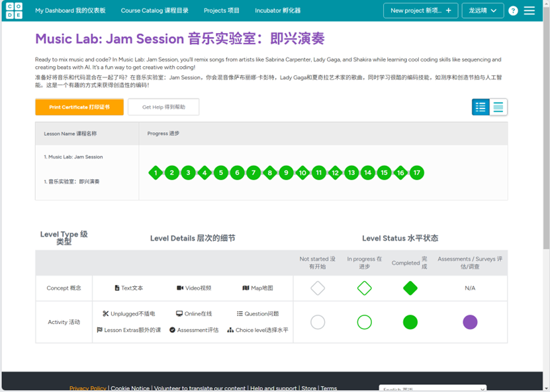Click Print Certificate 打印证书 button
This screenshot has width=550, height=392.
click(x=79, y=107)
